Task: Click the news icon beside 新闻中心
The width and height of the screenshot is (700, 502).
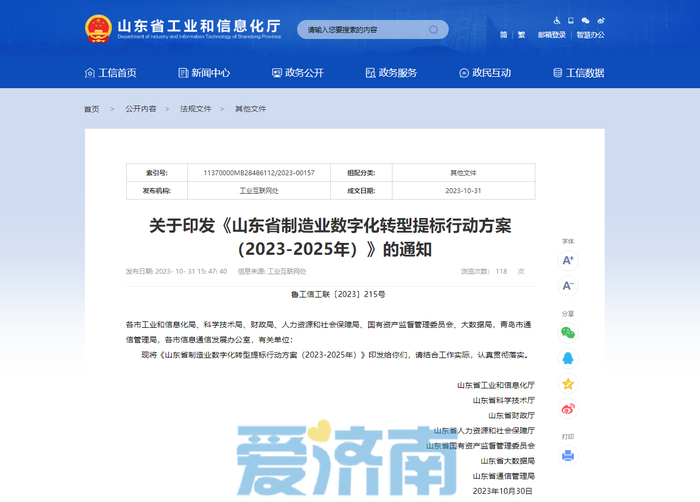Action: [x=183, y=73]
